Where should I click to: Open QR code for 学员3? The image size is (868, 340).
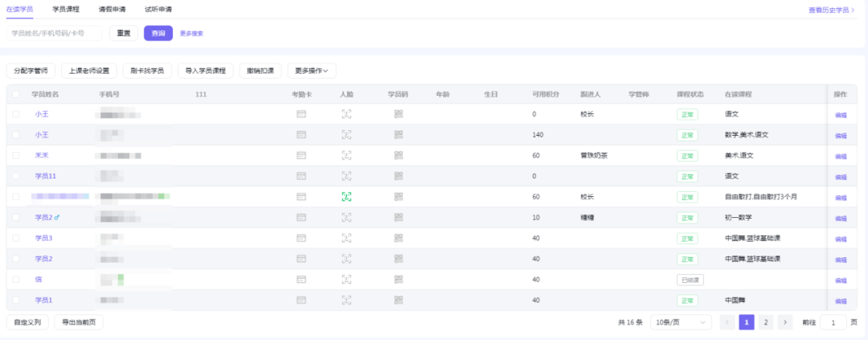(x=398, y=238)
